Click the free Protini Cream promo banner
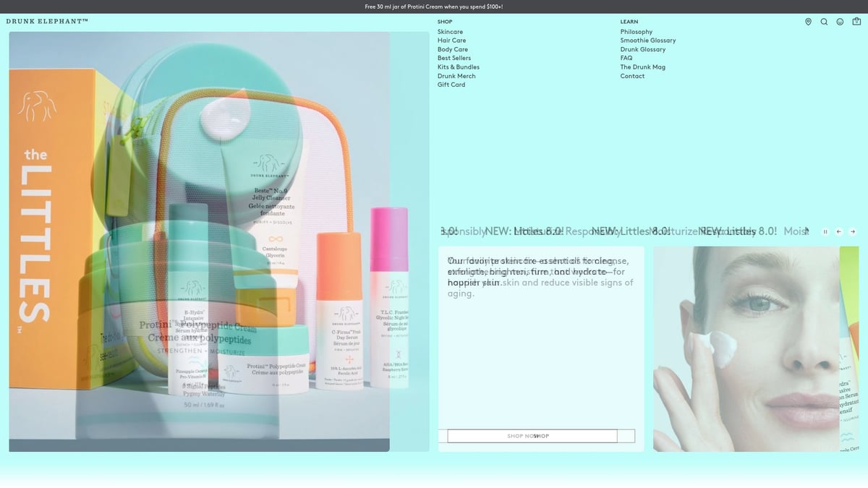The image size is (868, 488). pyautogui.click(x=434, y=7)
